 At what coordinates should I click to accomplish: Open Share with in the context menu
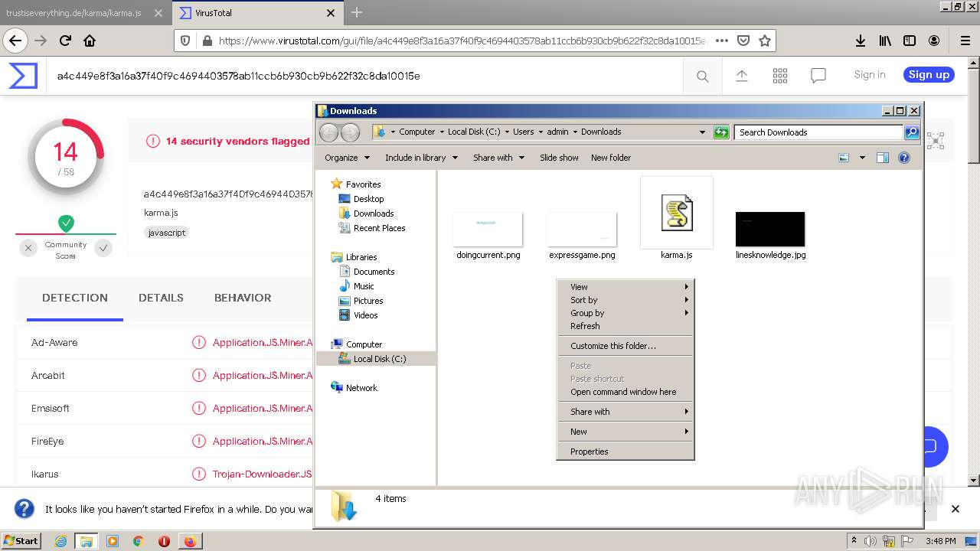pos(625,412)
